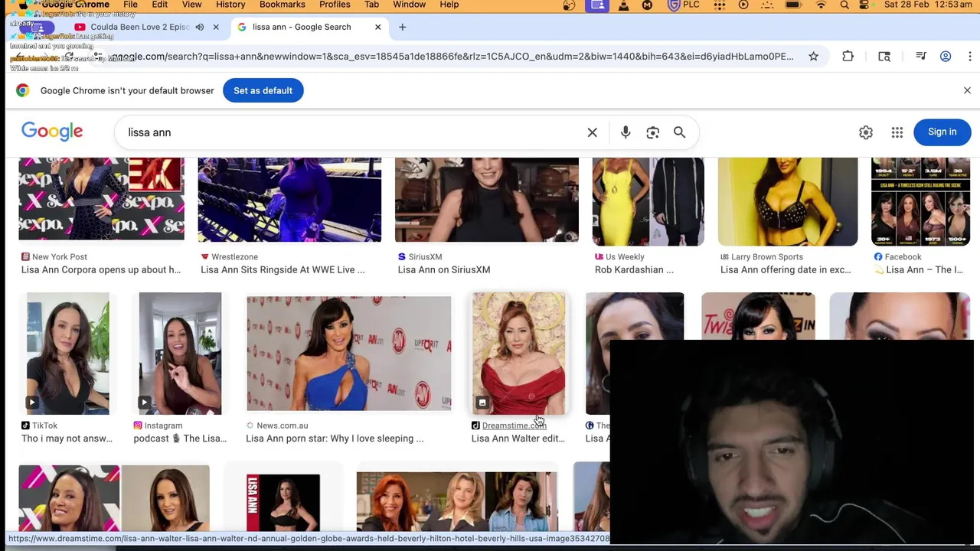Open the View menu

click(191, 5)
